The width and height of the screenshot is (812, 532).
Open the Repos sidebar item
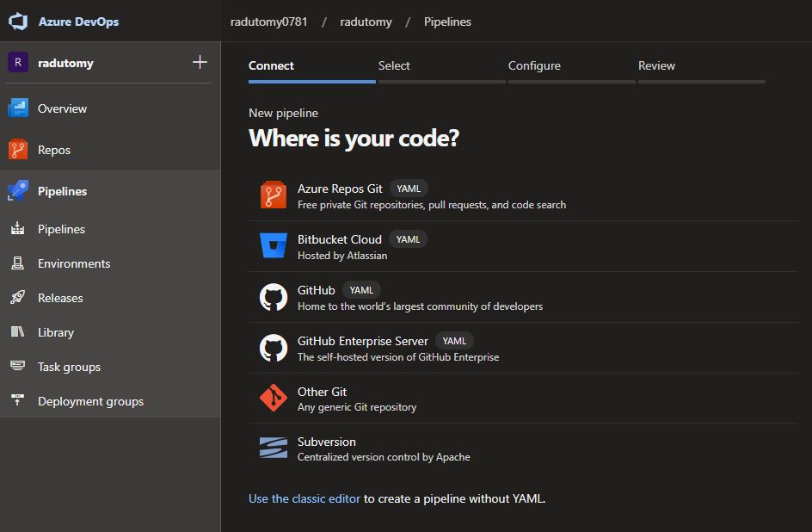110,150
